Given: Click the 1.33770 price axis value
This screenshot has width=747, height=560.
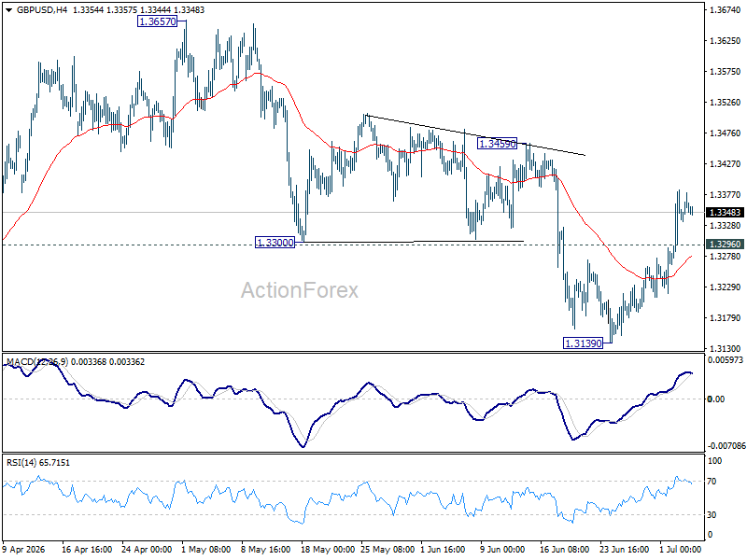Looking at the screenshot, I should point(725,195).
